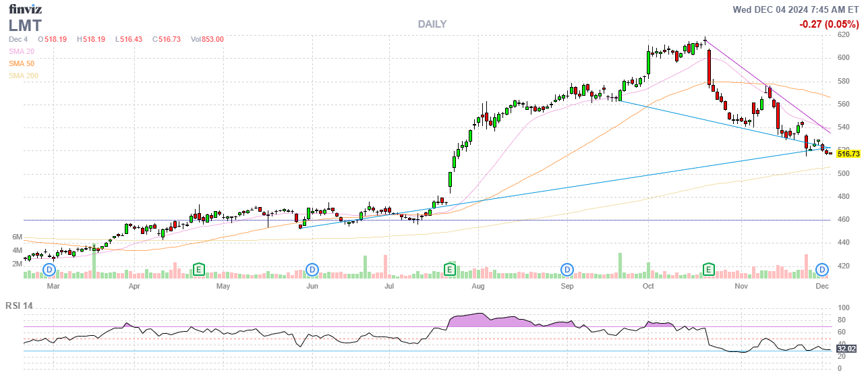868x379 pixels.
Task: Click the 32.02 RSI value tag
Action: 846,349
